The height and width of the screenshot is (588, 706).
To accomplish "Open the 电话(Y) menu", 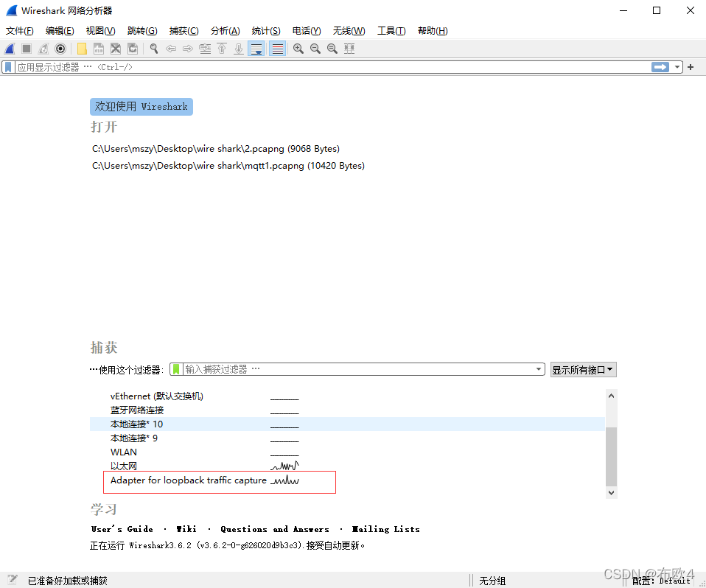I will [307, 31].
